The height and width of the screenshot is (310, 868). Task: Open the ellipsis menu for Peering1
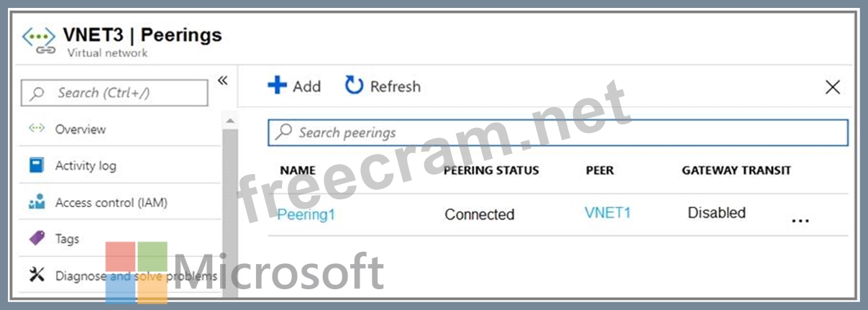pos(800,221)
